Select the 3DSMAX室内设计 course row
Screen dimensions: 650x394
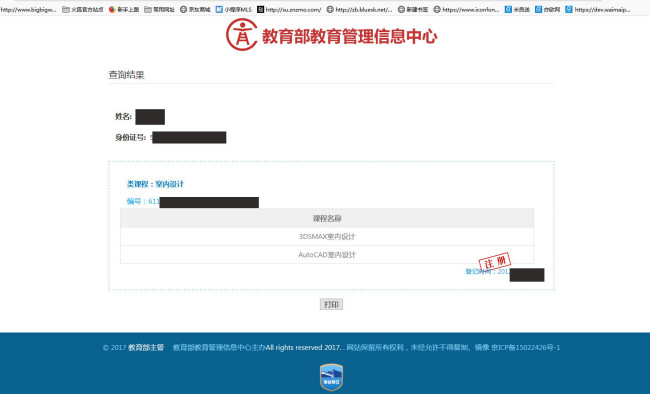point(327,236)
